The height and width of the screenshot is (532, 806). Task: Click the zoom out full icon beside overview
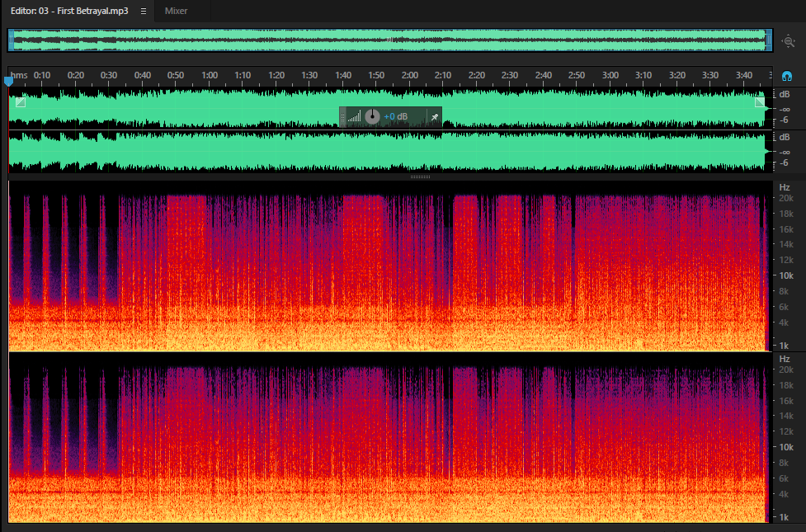[x=789, y=41]
